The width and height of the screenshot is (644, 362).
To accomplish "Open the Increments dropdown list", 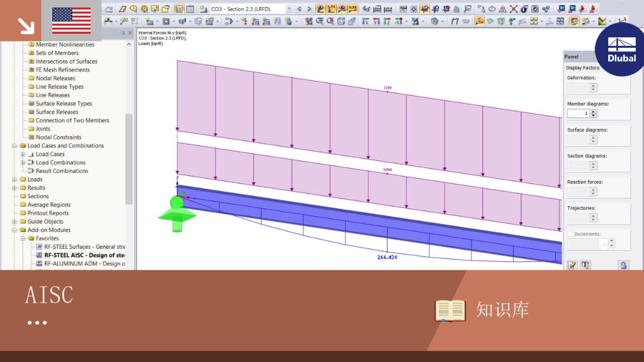I will tap(604, 244).
